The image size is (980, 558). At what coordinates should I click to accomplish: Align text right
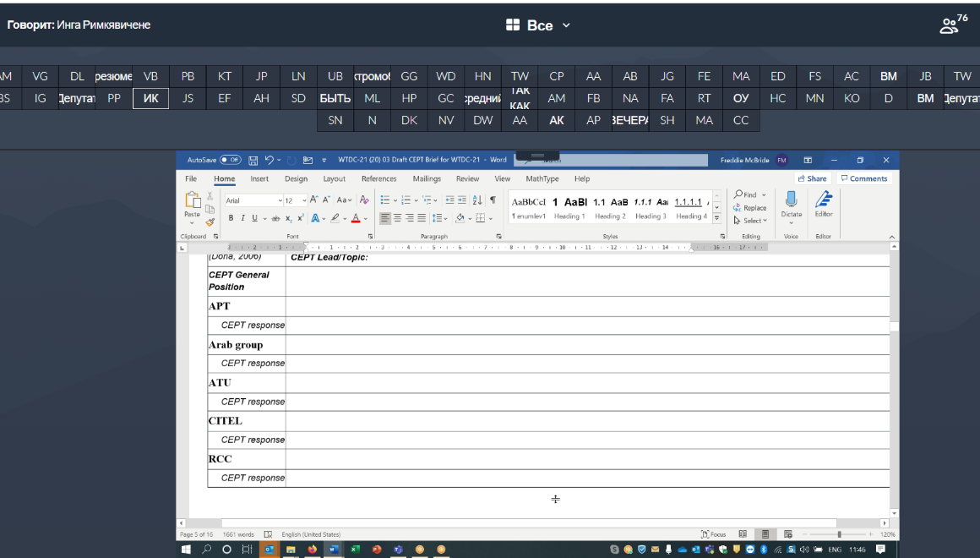click(410, 218)
